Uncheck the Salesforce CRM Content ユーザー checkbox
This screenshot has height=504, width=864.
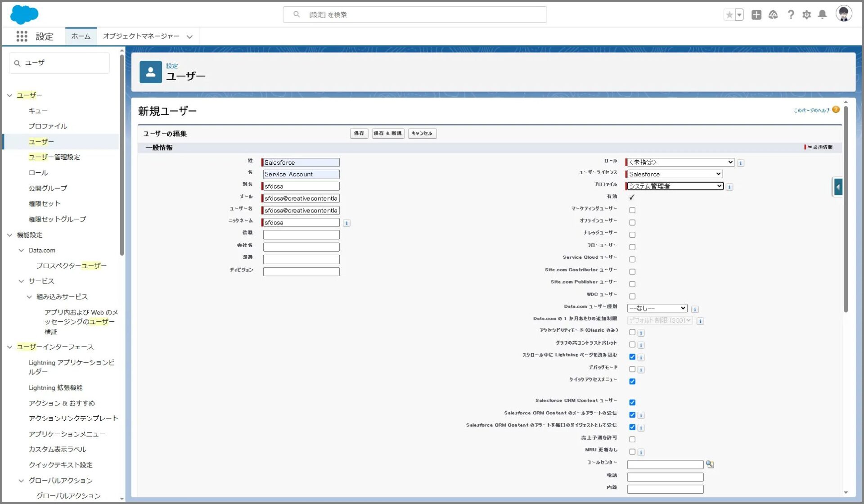pyautogui.click(x=632, y=402)
